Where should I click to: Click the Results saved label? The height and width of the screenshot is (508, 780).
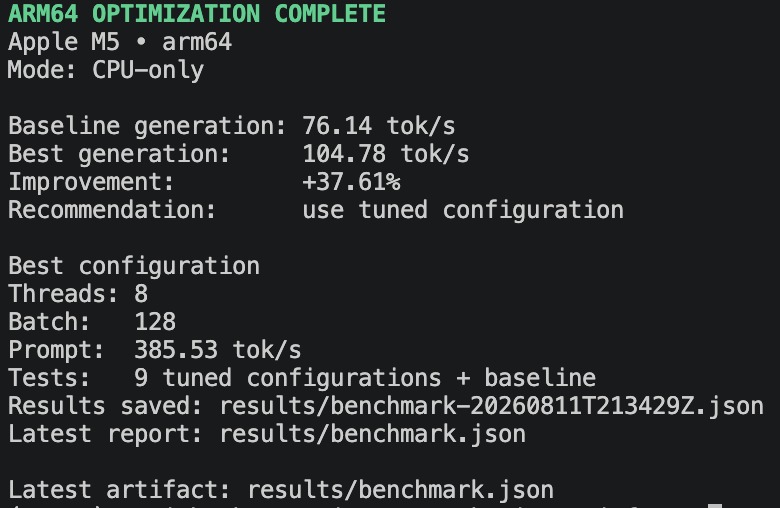tap(105, 406)
